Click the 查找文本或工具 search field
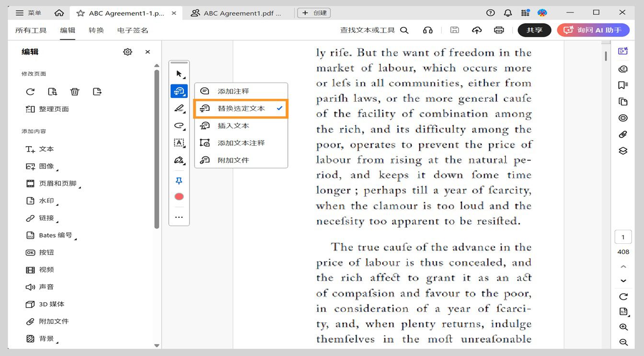Viewport: 644px width, 356px height. coord(374,30)
